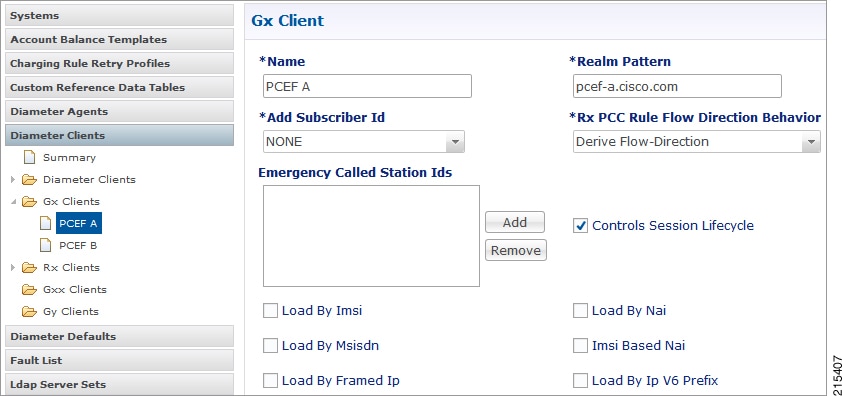This screenshot has height=396, width=842.
Task: Open the Custom Reference Data Tables section
Action: 119,87
